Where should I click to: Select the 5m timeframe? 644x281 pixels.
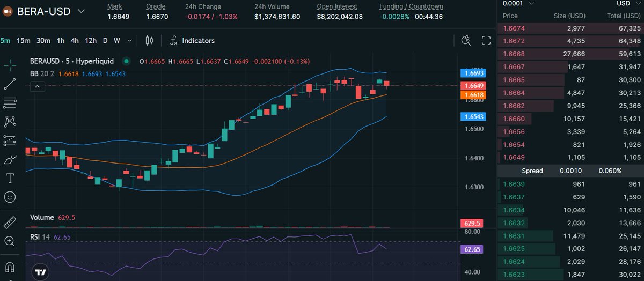5,40
